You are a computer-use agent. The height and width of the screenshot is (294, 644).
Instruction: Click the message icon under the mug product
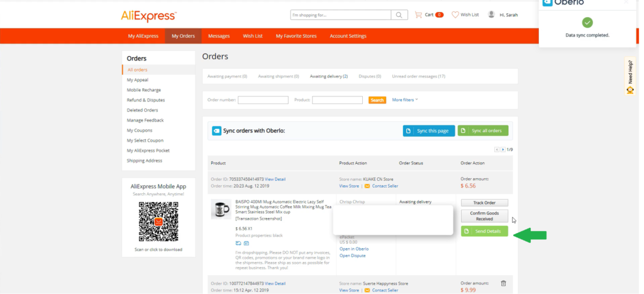click(x=247, y=244)
